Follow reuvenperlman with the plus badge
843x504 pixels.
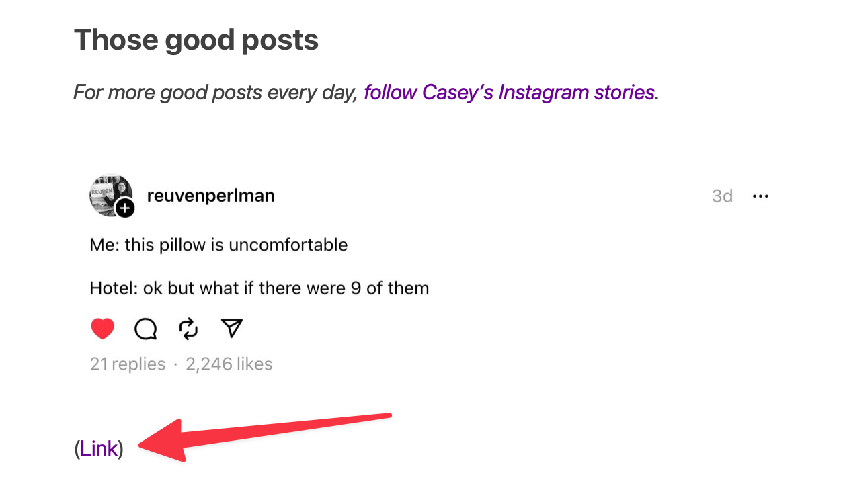[126, 208]
